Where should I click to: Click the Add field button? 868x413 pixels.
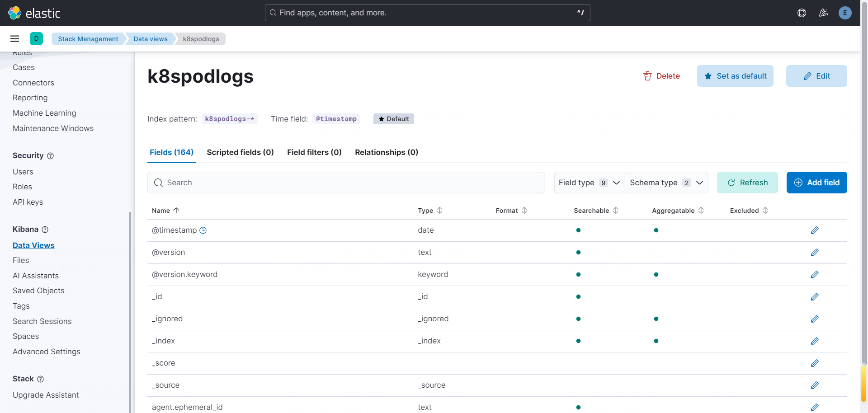coord(816,183)
